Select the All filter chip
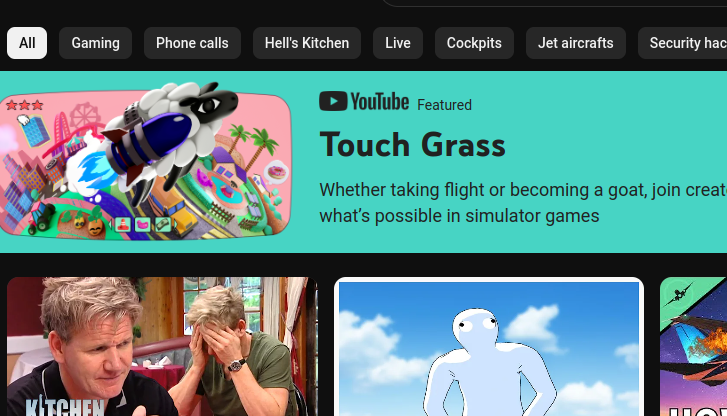This screenshot has height=416, width=727. pyautogui.click(x=27, y=43)
